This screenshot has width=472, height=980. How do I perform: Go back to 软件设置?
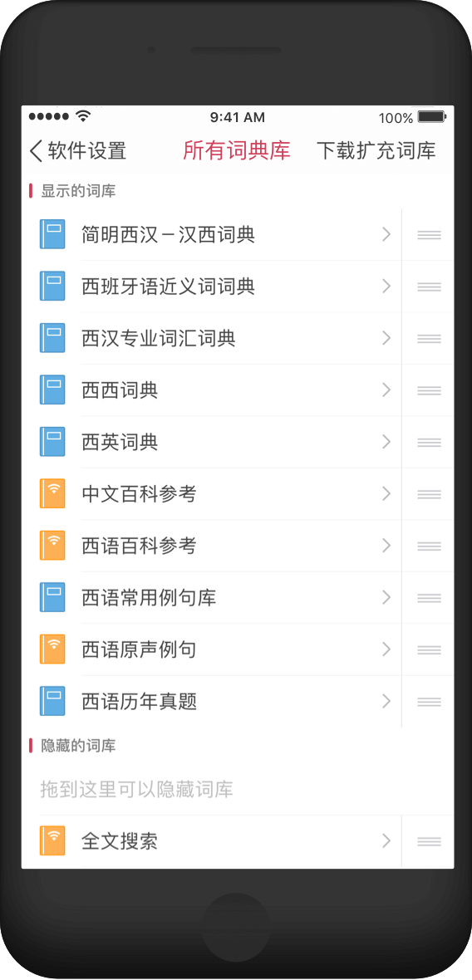77,150
